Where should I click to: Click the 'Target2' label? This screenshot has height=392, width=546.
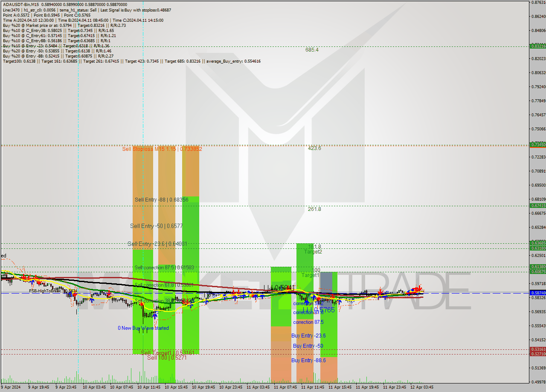(x=313, y=252)
